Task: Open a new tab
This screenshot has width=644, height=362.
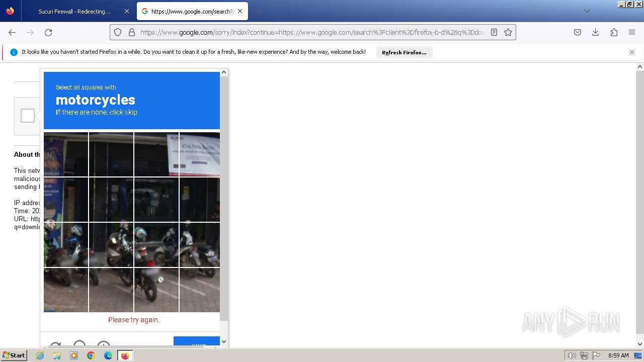Action: (259, 11)
